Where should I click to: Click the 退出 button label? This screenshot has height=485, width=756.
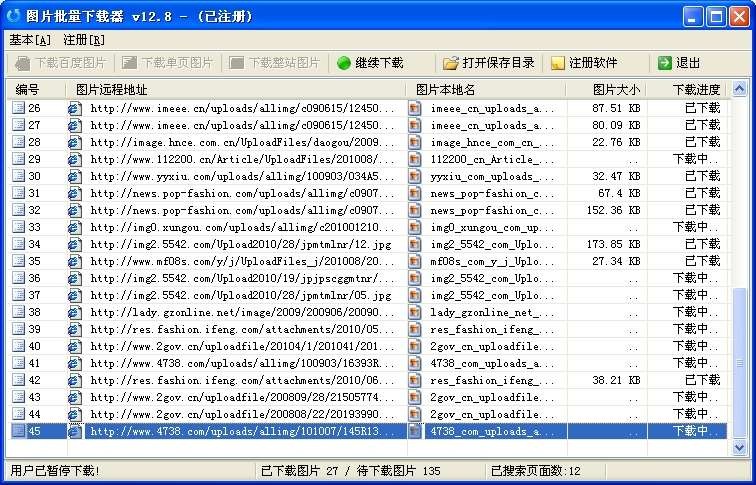(x=688, y=63)
